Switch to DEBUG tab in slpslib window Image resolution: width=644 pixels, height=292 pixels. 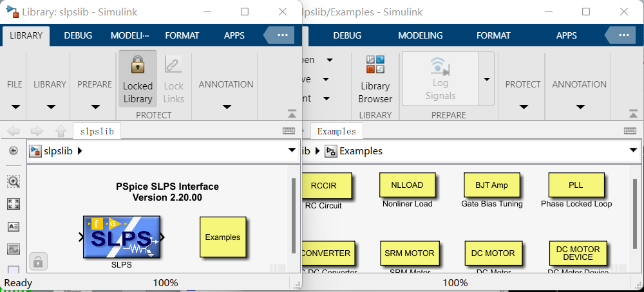point(78,35)
